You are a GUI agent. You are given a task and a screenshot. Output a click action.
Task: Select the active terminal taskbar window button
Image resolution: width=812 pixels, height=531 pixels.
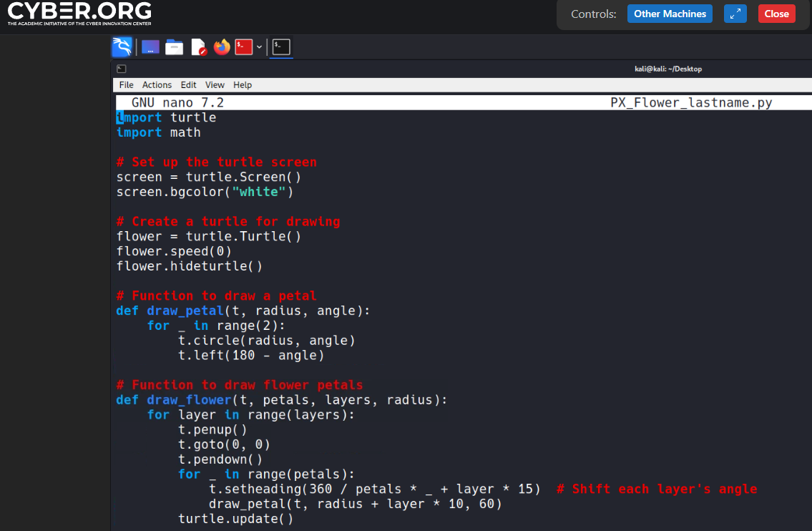281,47
